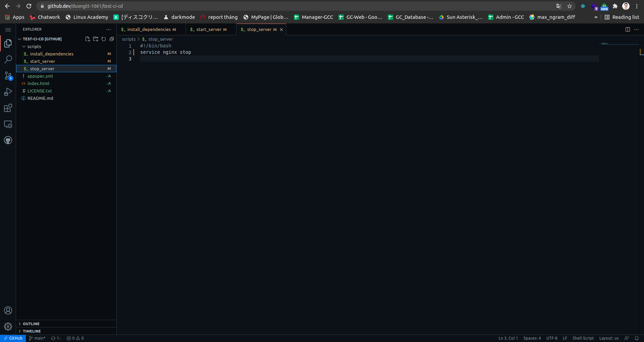Click the main* branch in the status bar
Viewport: 644px width, 342px height.
tap(37, 338)
